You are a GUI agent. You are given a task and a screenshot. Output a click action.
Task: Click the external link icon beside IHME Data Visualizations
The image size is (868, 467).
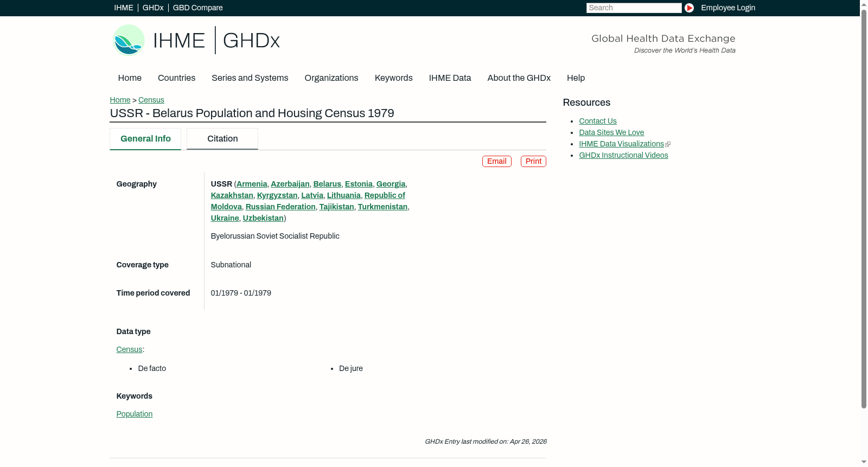click(668, 144)
